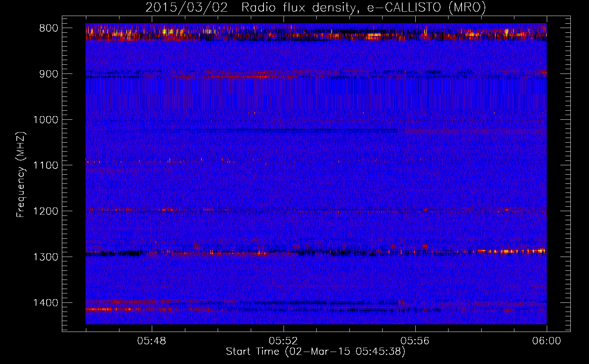Click the 800 frequency tick label
589x364 pixels.
pos(49,28)
